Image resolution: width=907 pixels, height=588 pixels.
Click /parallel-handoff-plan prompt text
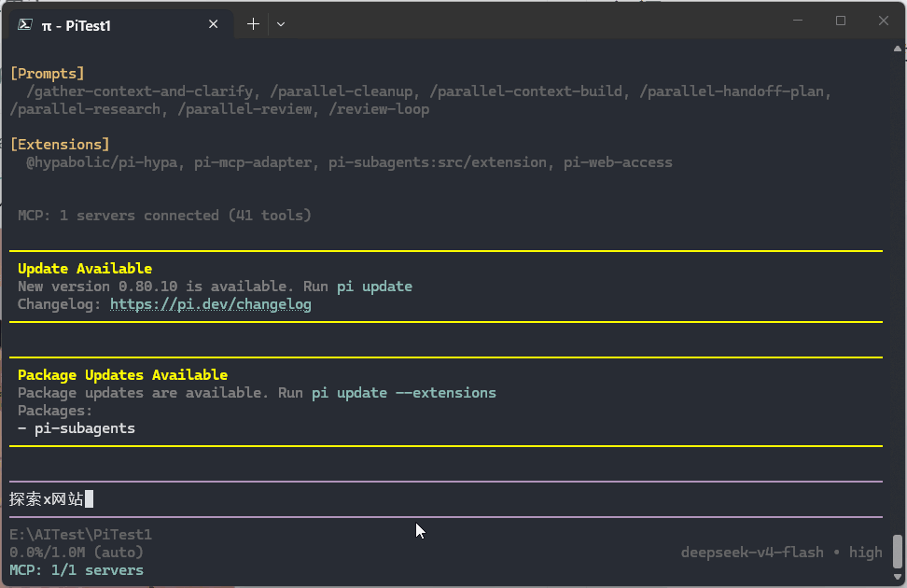coord(732,91)
